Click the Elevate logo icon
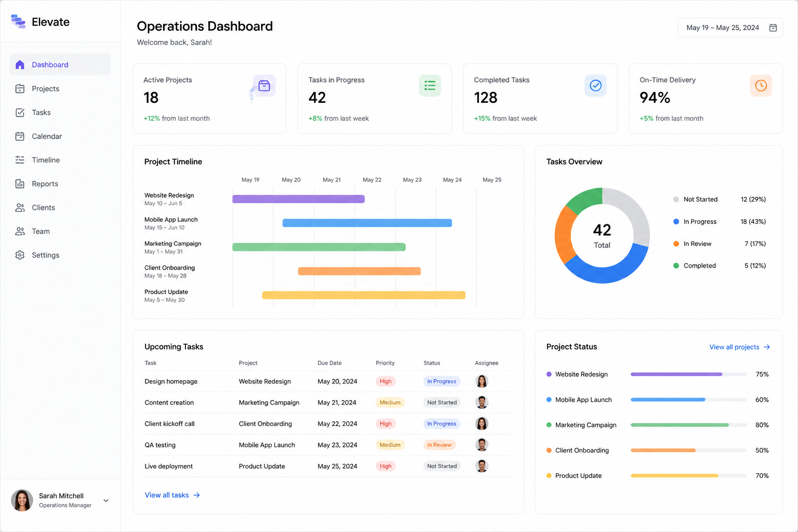The width and height of the screenshot is (798, 532). point(18,21)
